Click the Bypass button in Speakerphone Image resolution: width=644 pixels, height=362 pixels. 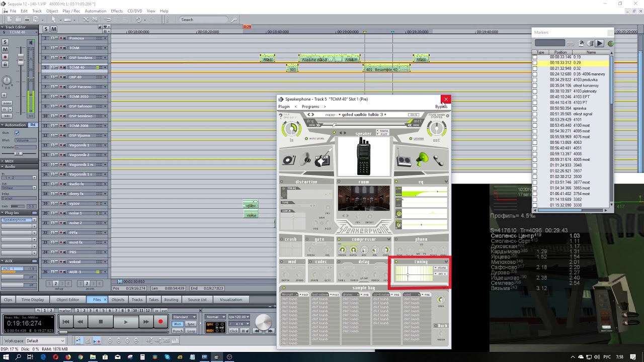click(x=441, y=107)
